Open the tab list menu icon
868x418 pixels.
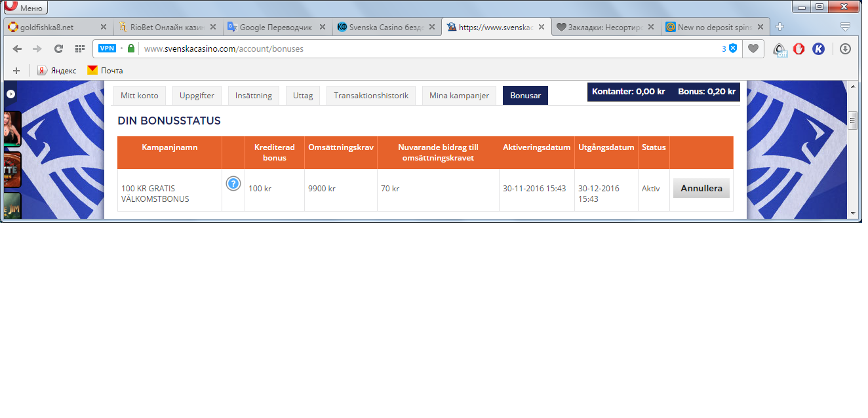click(846, 27)
